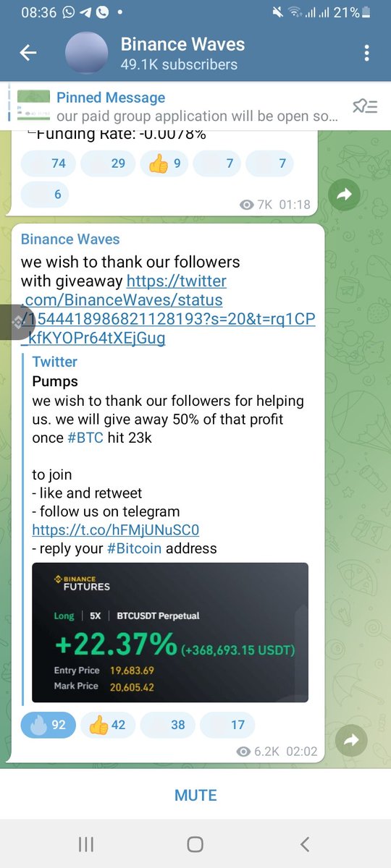Tap the pinned messages list icon
The width and height of the screenshot is (391, 868).
[364, 107]
